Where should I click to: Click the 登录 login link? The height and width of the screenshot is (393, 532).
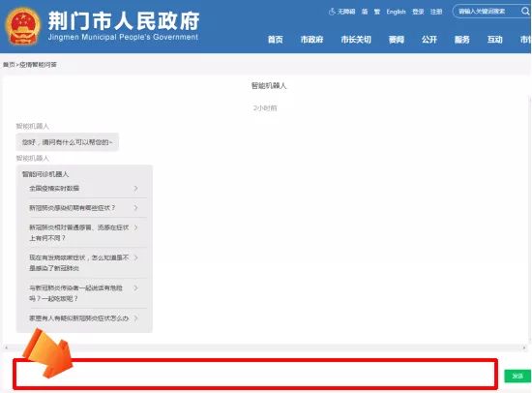(418, 12)
